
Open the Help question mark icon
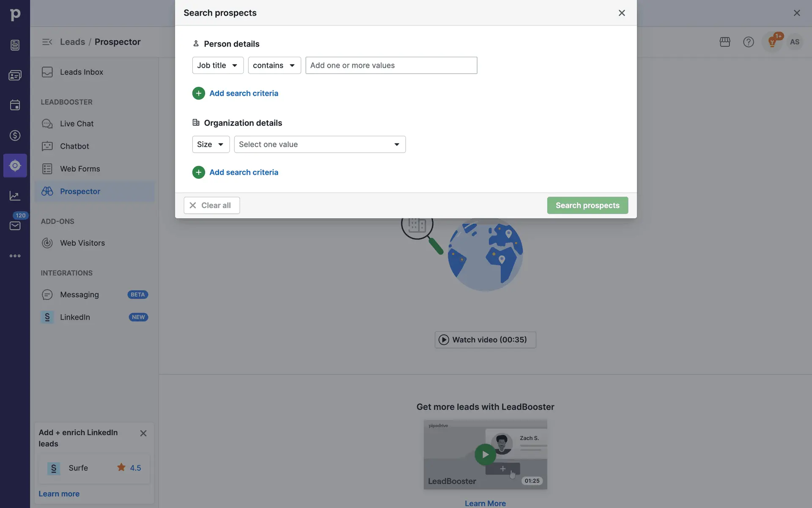click(x=748, y=42)
